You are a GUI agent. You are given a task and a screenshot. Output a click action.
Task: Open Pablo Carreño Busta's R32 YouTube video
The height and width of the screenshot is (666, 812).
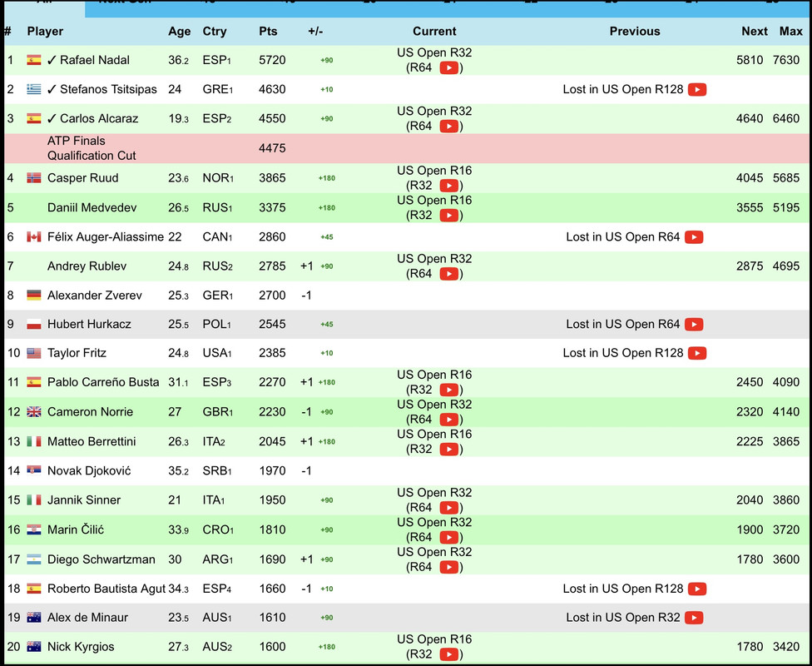pos(448,390)
